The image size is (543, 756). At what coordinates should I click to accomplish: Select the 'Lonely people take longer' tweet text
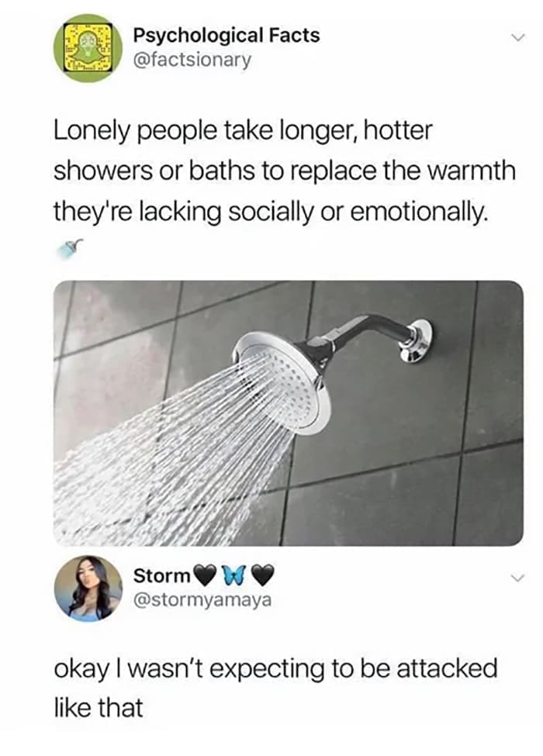[x=285, y=171]
